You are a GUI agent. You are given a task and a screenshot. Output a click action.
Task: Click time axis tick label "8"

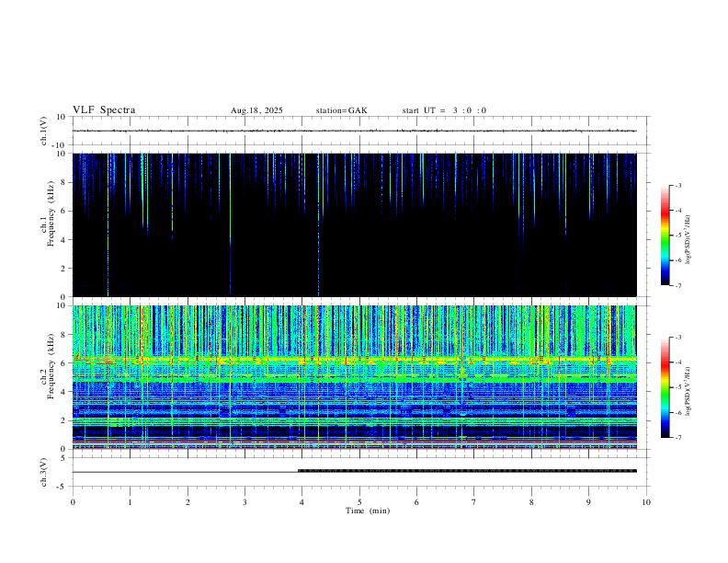(531, 502)
